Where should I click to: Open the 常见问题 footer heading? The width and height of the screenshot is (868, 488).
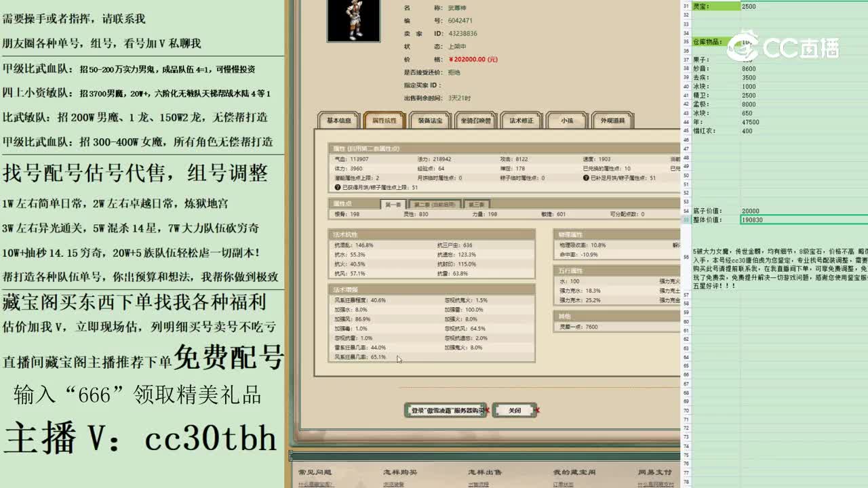[315, 472]
